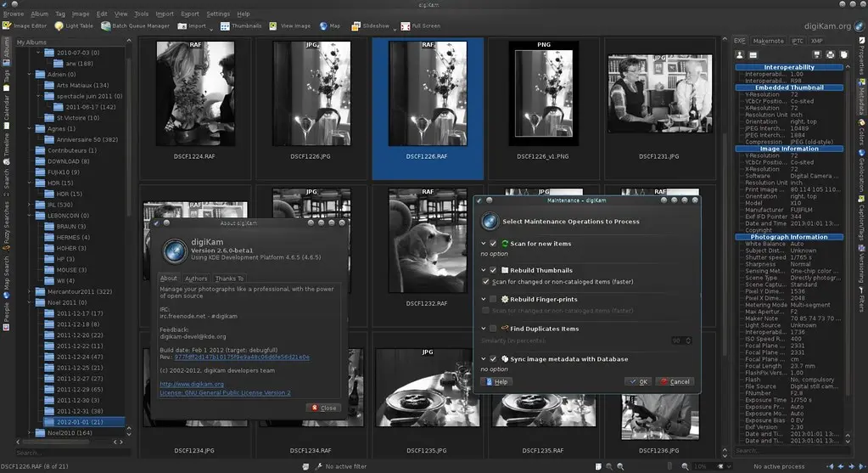Open the Settings menu

pos(218,14)
